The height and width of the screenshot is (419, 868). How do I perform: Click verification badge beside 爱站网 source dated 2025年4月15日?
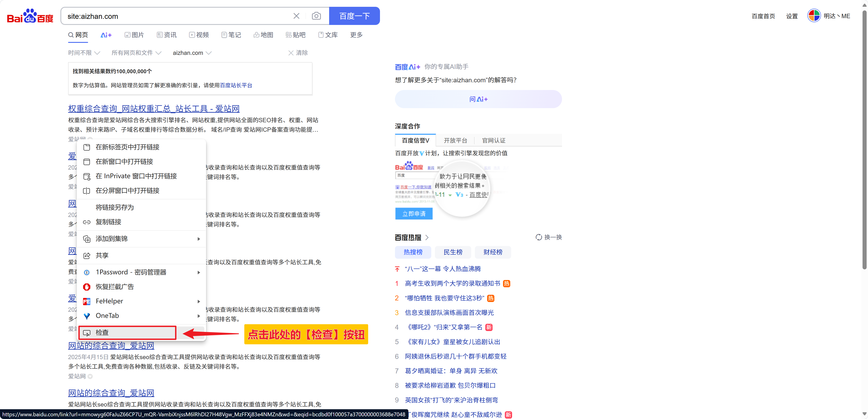[x=90, y=376]
